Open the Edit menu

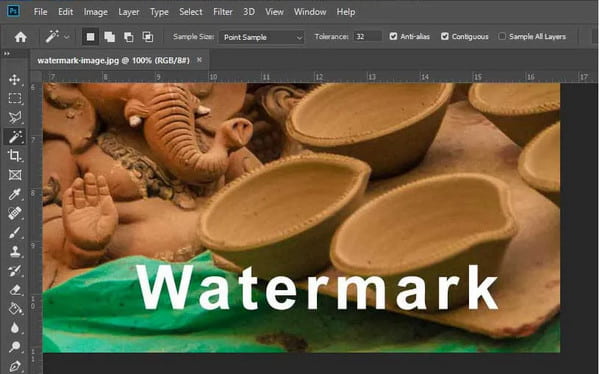point(65,12)
